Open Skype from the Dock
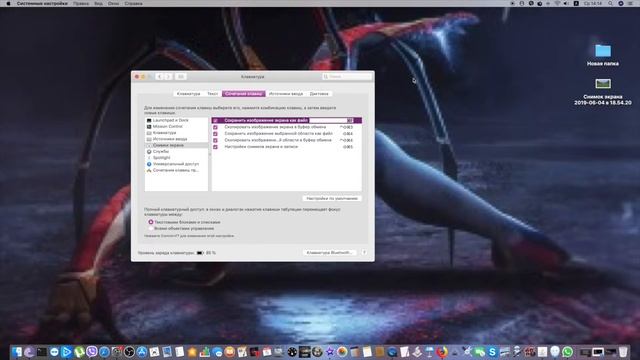This screenshot has width=640, height=360. coord(492,352)
